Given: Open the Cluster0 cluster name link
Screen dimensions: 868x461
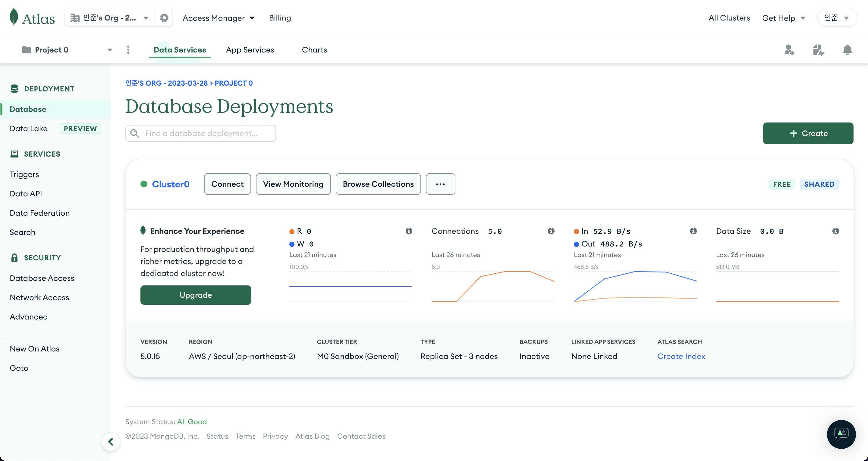Looking at the screenshot, I should point(171,184).
